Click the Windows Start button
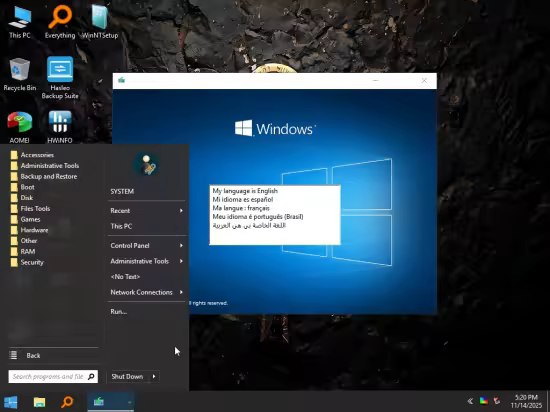This screenshot has height=412, width=550. [11, 402]
